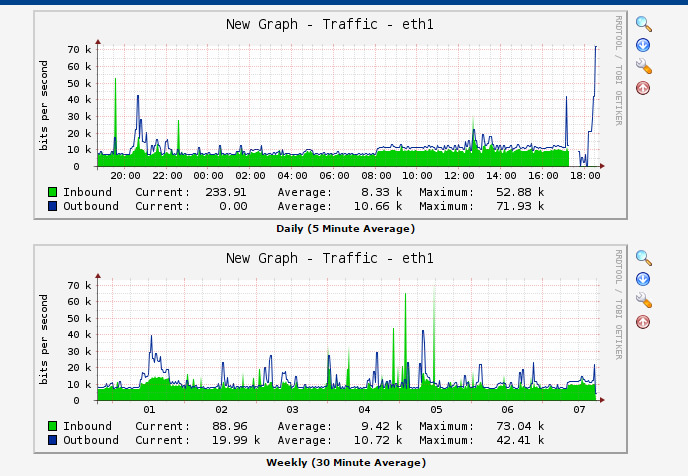The width and height of the screenshot is (688, 476).
Task: Click the Daily (5 Minute Average) caption
Action: (345, 229)
